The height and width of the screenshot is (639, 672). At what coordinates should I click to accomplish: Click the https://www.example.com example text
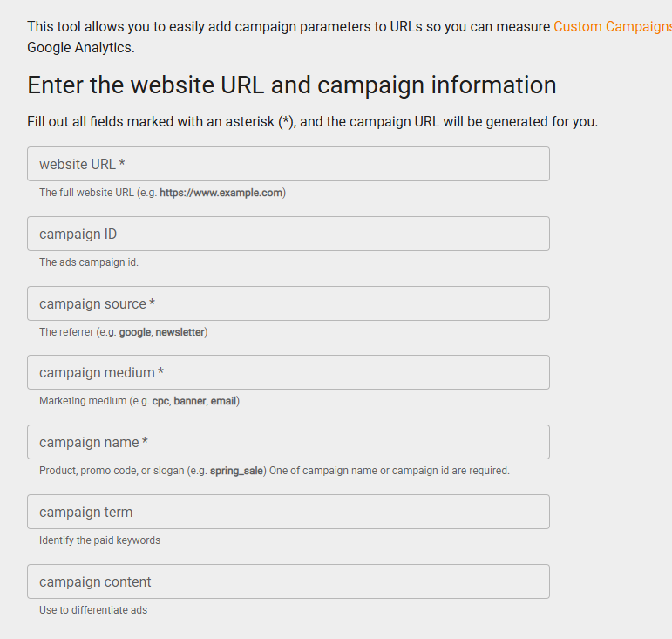point(221,193)
